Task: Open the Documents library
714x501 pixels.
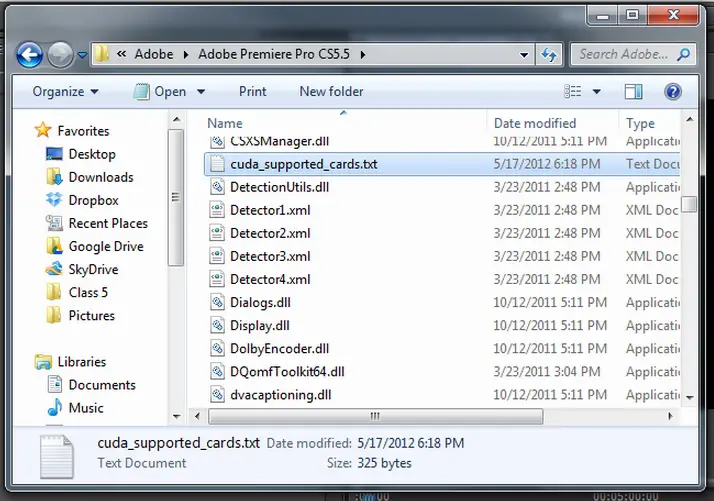Action: tap(102, 385)
